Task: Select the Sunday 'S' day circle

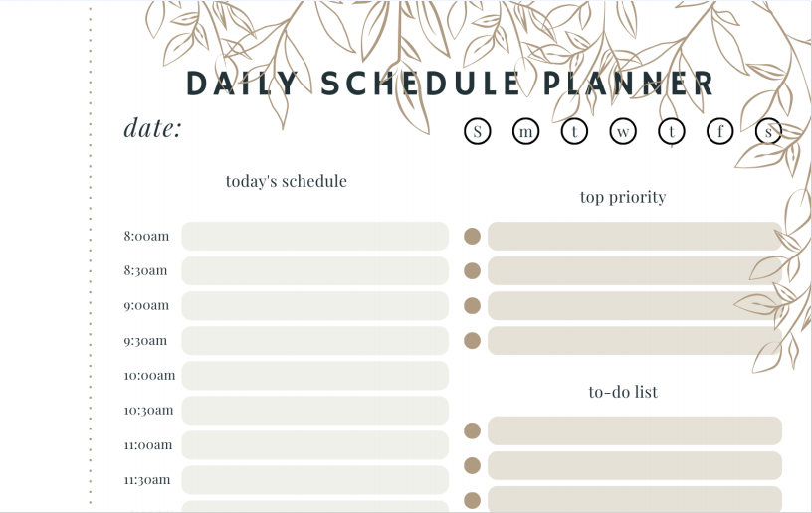Action: [x=477, y=130]
